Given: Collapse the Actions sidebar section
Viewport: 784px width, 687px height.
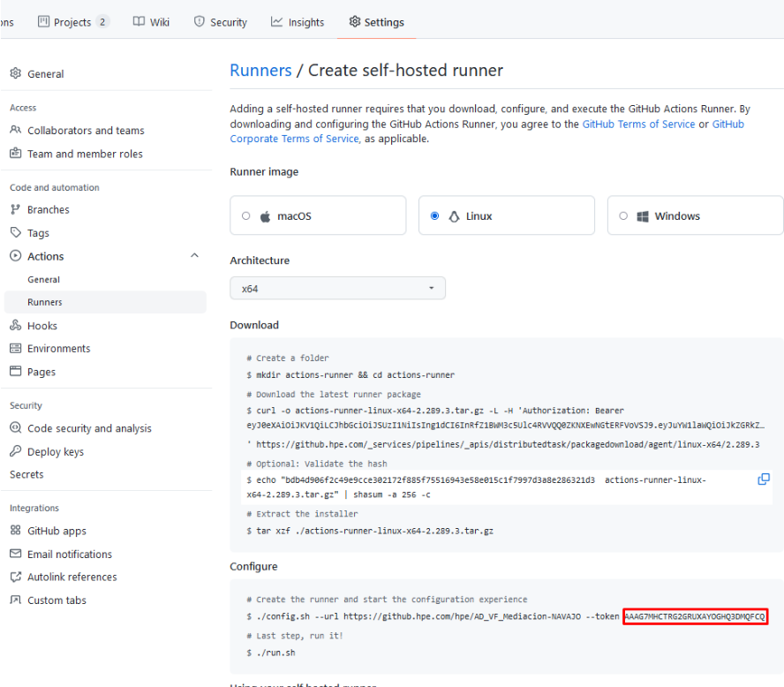Looking at the screenshot, I should click(194, 255).
